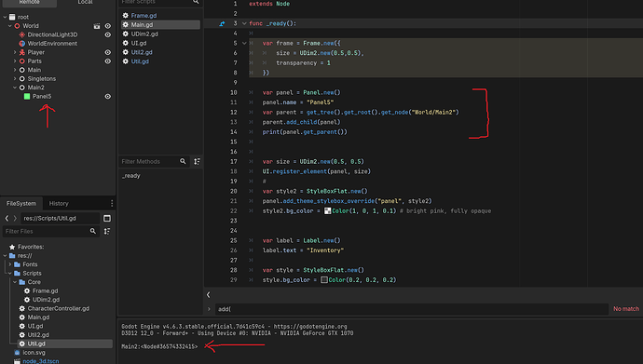643x364 pixels.
Task: Select the WorldEnvironment node icon
Action: [x=22, y=44]
